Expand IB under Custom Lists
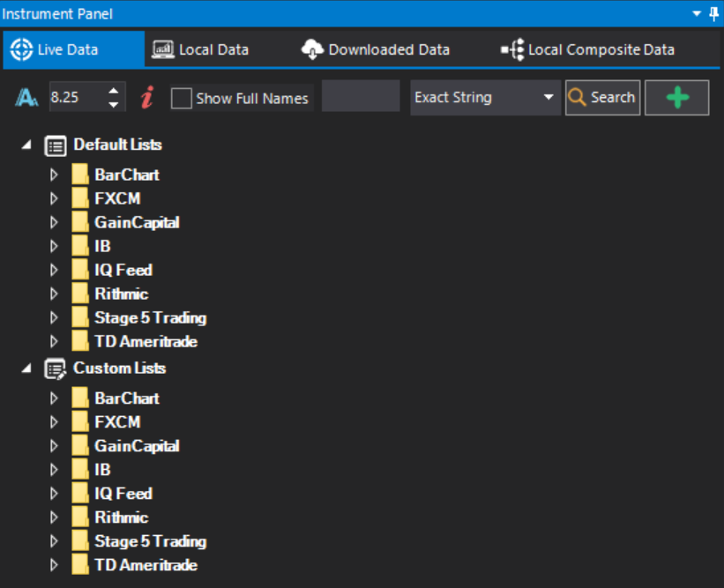 pyautogui.click(x=54, y=469)
